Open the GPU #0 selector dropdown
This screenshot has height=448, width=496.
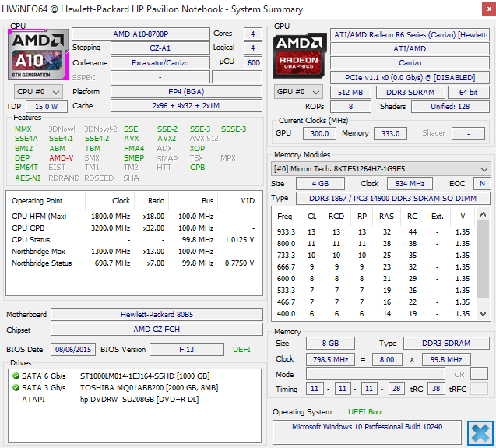click(x=298, y=92)
